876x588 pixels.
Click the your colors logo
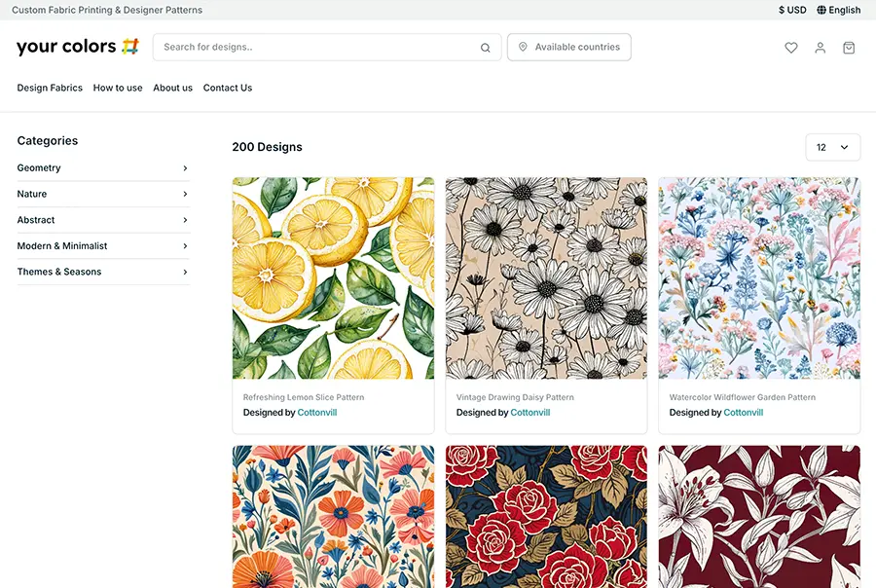point(78,47)
